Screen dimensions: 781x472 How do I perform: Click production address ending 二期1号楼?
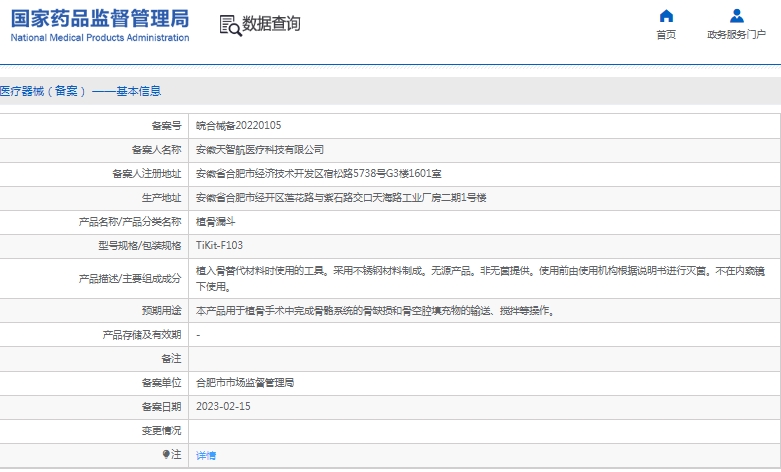(341, 198)
